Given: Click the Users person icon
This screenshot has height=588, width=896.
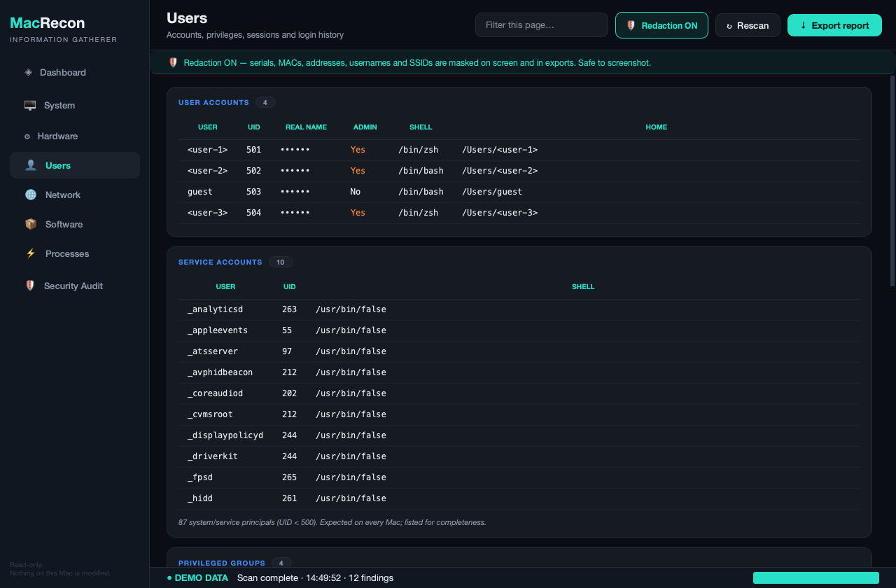Looking at the screenshot, I should point(31,165).
